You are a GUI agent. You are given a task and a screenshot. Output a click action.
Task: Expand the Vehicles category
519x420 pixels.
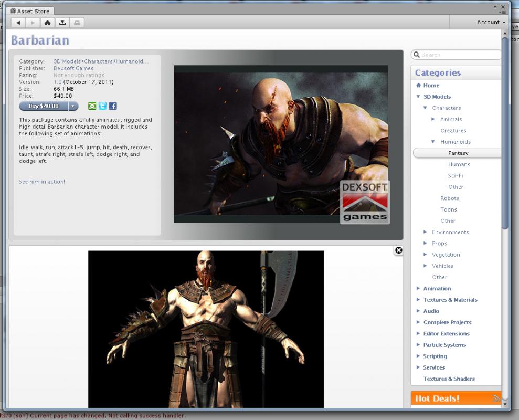pos(426,266)
